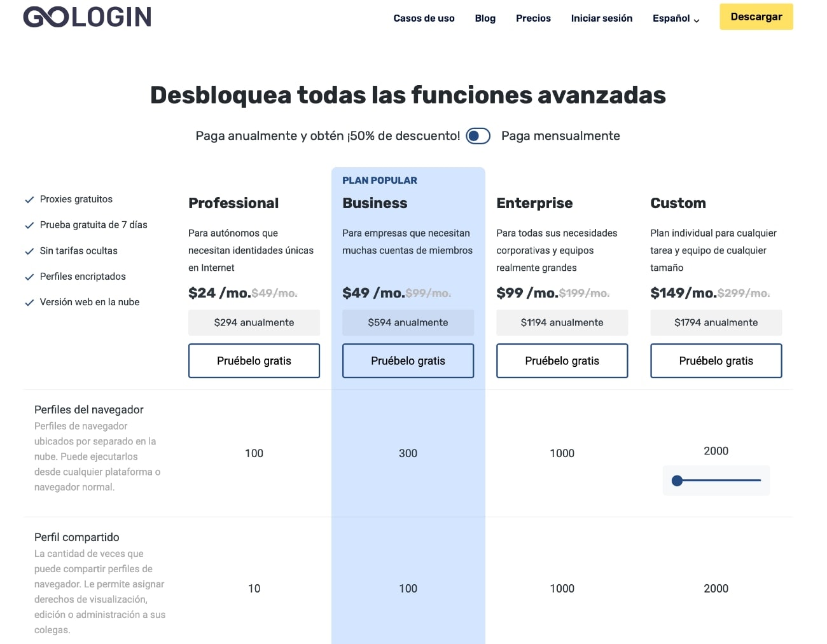Click Pruébelo gratis under Enterprise
Viewport: 827px width, 644px height.
pos(562,360)
